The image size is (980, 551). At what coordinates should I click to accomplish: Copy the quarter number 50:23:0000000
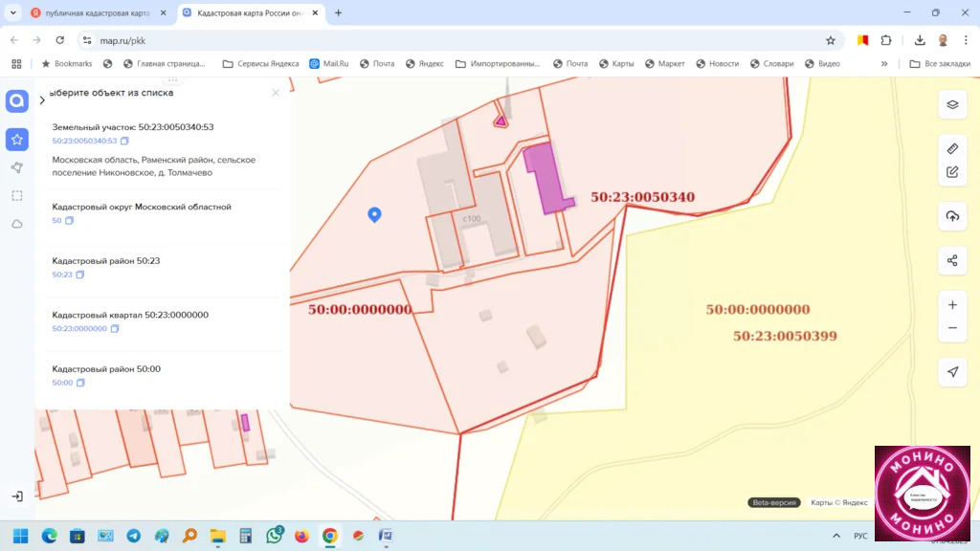[115, 329]
